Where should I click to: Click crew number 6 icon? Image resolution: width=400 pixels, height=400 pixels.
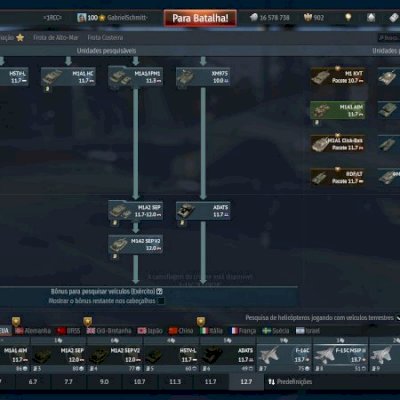pos(206,369)
